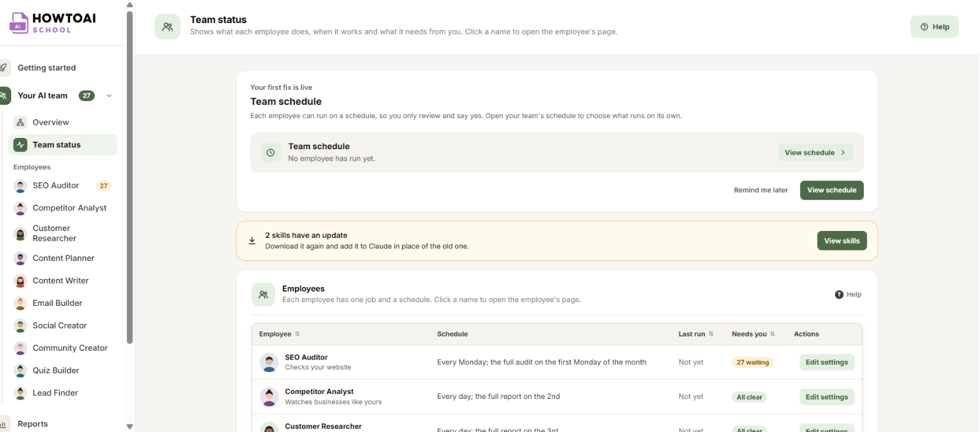Image resolution: width=980 pixels, height=432 pixels.
Task: Click the Content Planner avatar in sidebar
Action: tap(20, 258)
